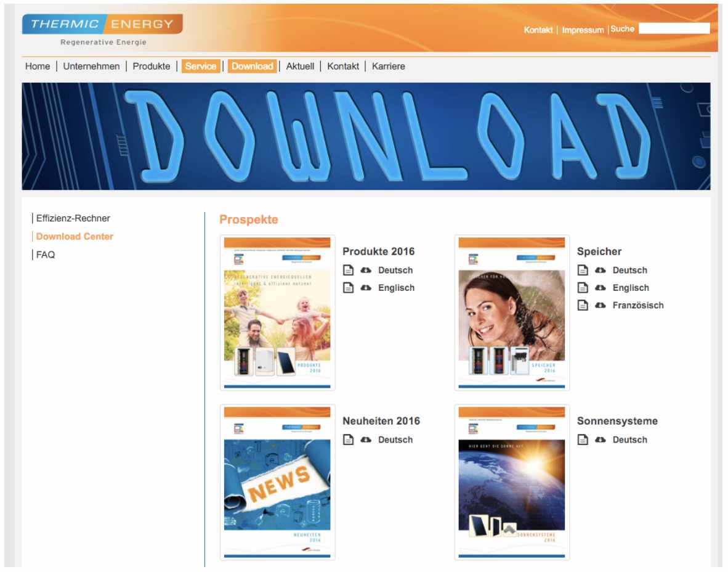Click document icon for Speicher Englisch
The height and width of the screenshot is (572, 728).
coord(583,288)
